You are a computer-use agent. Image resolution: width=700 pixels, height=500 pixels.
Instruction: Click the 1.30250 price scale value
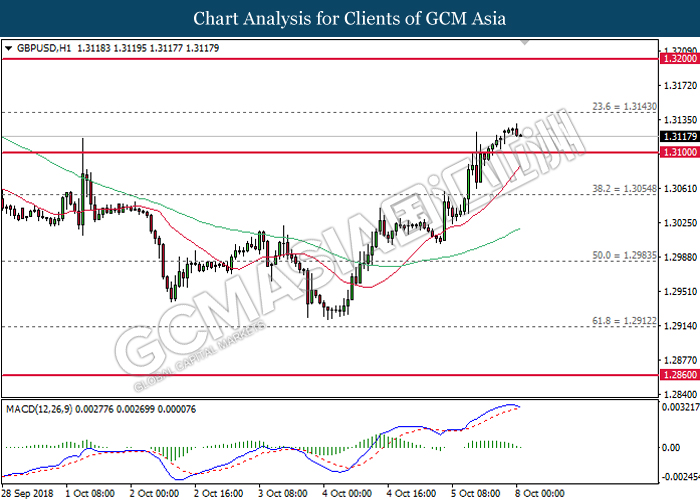(x=680, y=223)
